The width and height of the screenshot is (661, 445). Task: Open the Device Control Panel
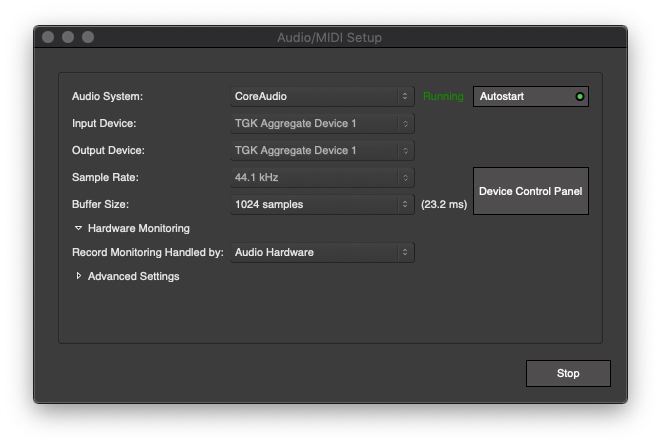click(x=530, y=191)
